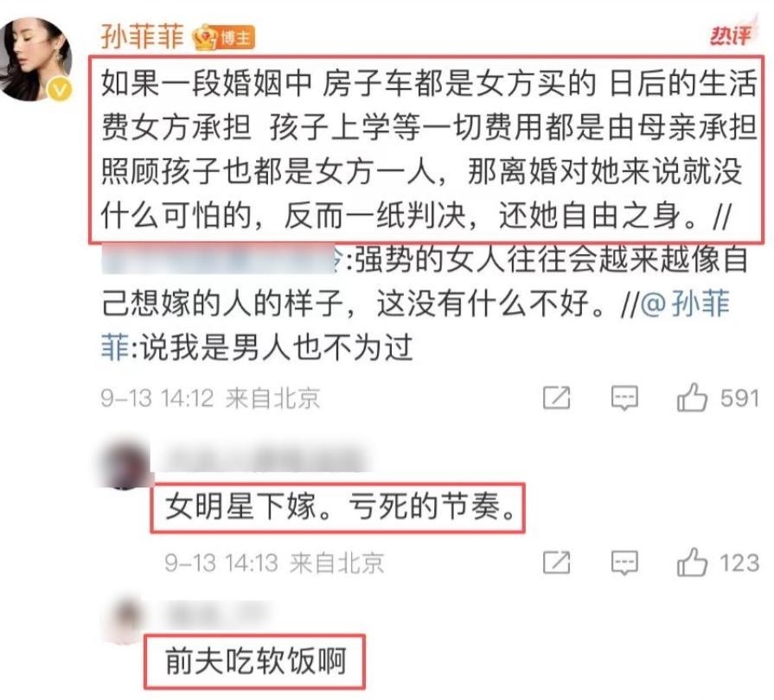The image size is (774, 700).
Task: Tap the red 热评 hot comment label
Action: coord(732,34)
